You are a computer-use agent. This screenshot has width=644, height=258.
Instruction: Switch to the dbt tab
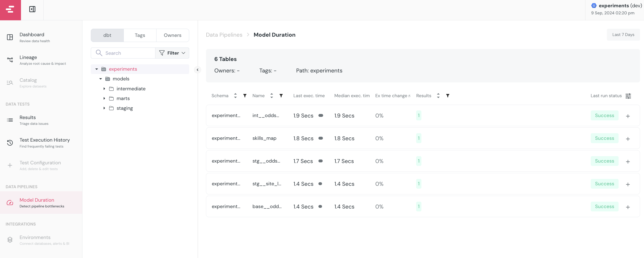point(107,35)
